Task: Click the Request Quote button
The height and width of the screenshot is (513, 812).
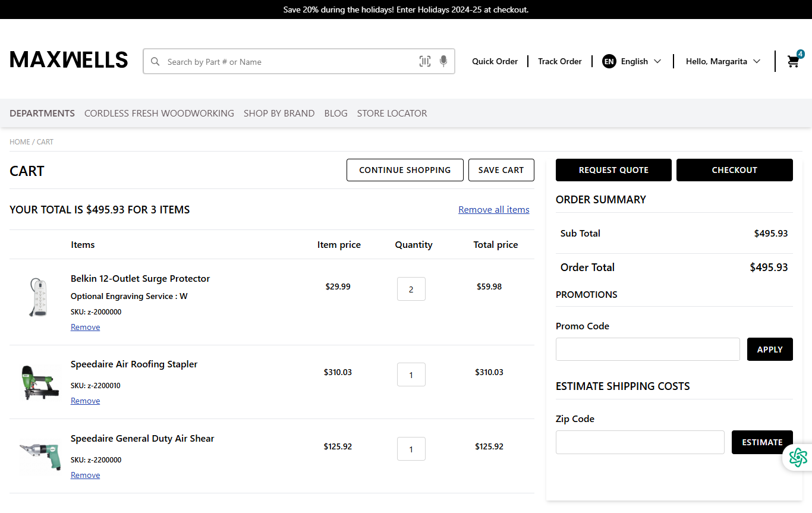Action: pos(613,170)
